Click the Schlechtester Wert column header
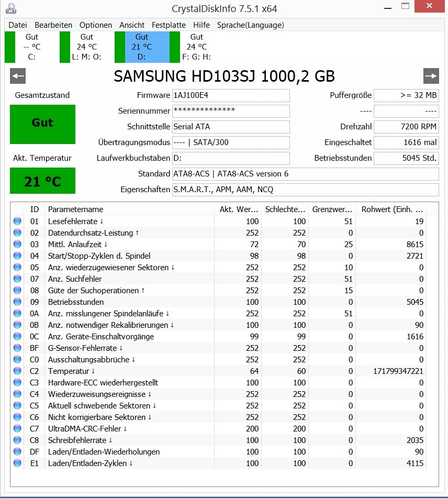 [285, 209]
